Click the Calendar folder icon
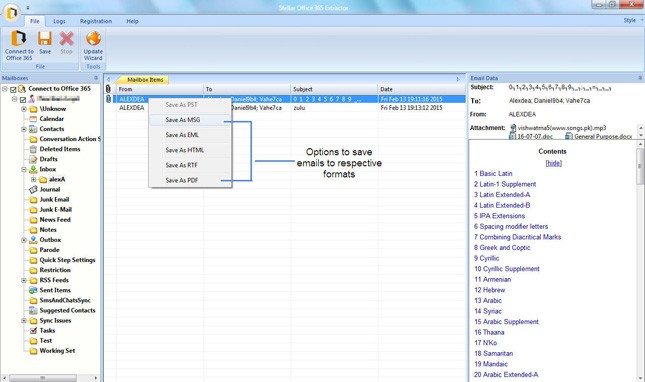This screenshot has height=382, width=645. (33, 119)
